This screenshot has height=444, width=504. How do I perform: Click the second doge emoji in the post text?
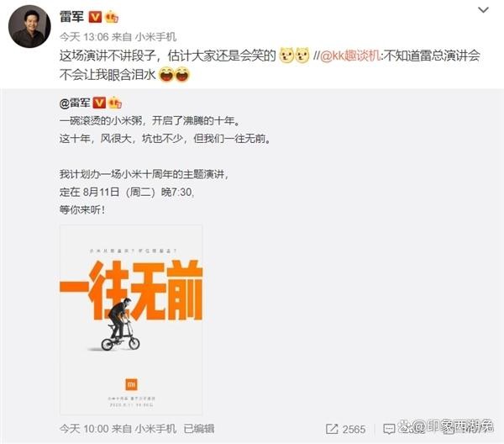point(302,55)
